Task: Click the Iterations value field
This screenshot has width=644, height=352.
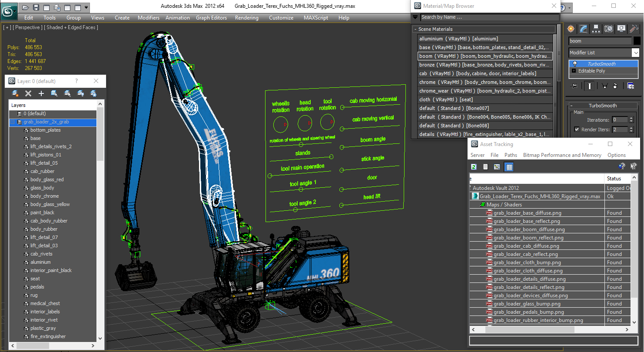Action: [621, 120]
